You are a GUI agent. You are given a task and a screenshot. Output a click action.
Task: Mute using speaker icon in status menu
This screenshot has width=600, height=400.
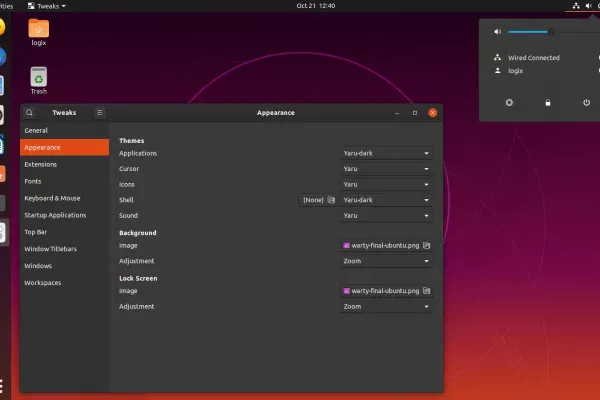click(x=497, y=32)
